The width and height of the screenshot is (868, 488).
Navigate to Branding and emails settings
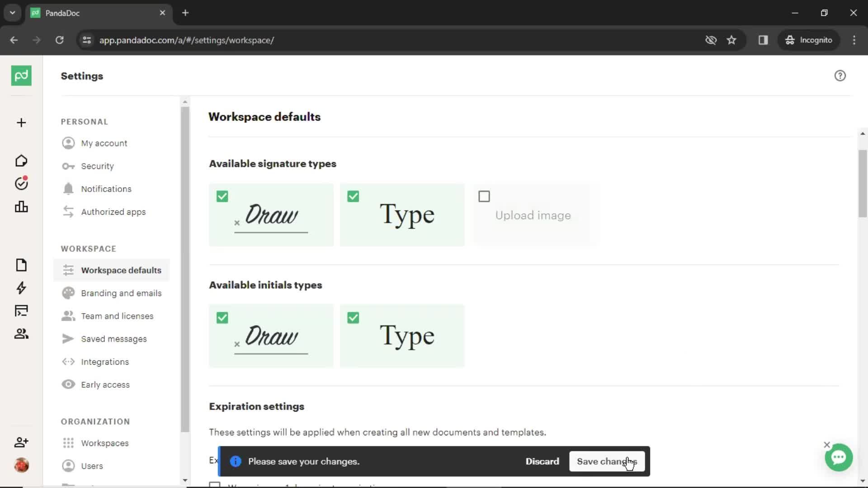(122, 292)
